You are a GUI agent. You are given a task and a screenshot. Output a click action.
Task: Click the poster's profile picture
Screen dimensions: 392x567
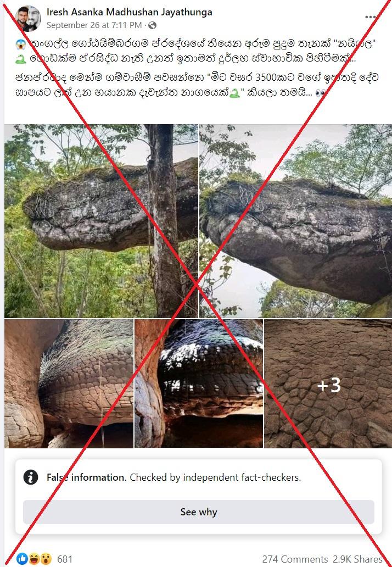(28, 19)
